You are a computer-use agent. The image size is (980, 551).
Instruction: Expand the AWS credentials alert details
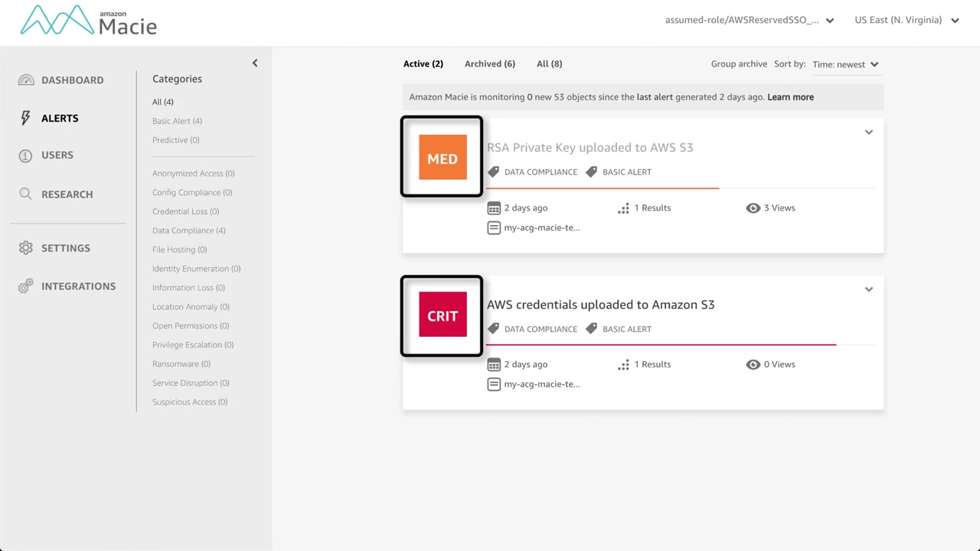tap(869, 289)
